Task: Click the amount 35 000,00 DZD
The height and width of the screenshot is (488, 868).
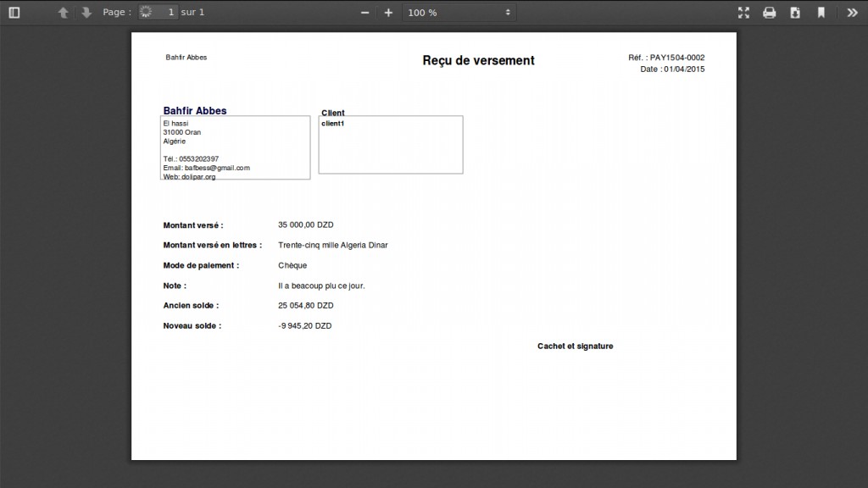Action: click(x=305, y=225)
